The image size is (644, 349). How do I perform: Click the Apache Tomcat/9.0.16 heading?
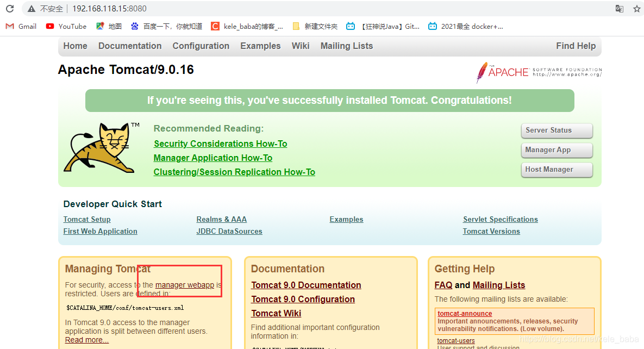point(126,70)
